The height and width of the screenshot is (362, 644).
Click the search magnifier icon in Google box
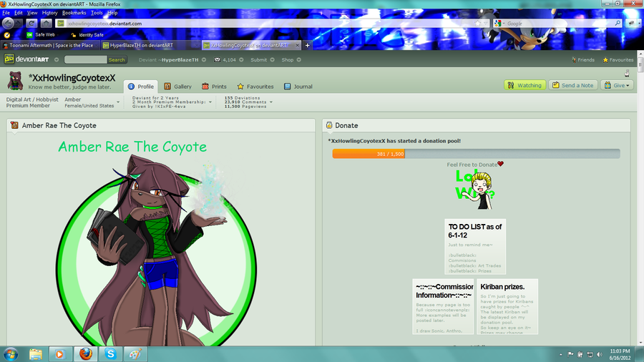[618, 24]
